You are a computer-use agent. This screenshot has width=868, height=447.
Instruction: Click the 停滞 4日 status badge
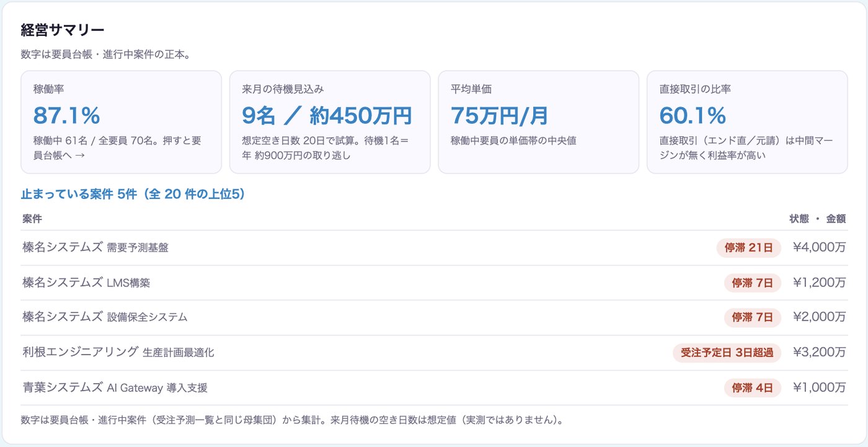click(753, 388)
